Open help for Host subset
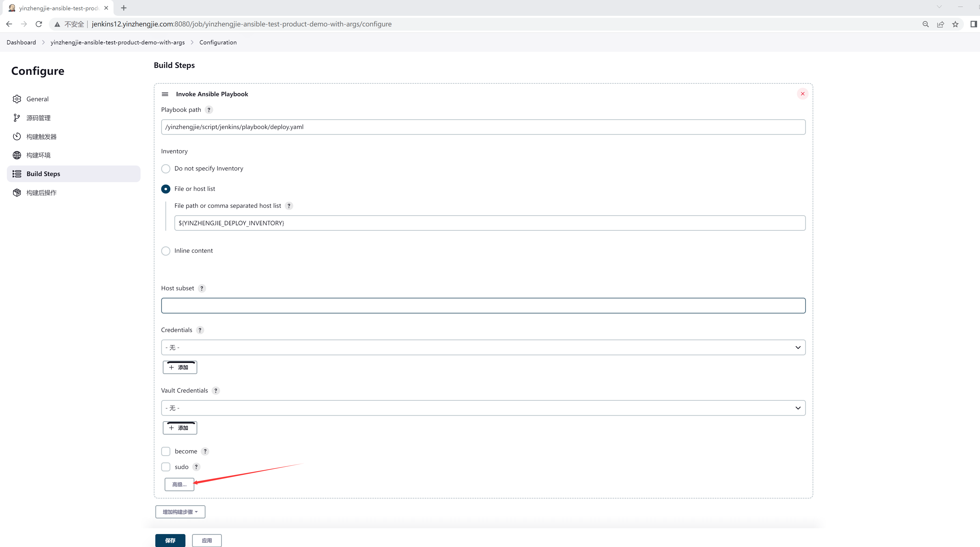The image size is (980, 547). click(202, 288)
